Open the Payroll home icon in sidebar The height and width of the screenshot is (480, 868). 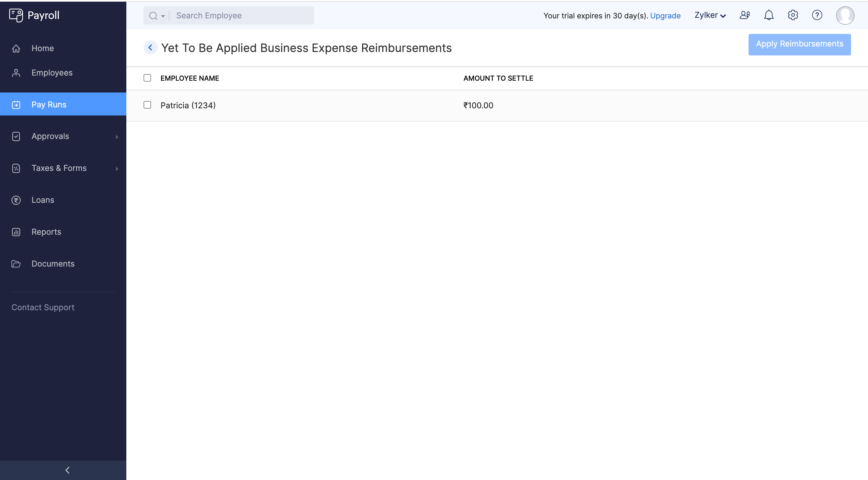(x=16, y=48)
